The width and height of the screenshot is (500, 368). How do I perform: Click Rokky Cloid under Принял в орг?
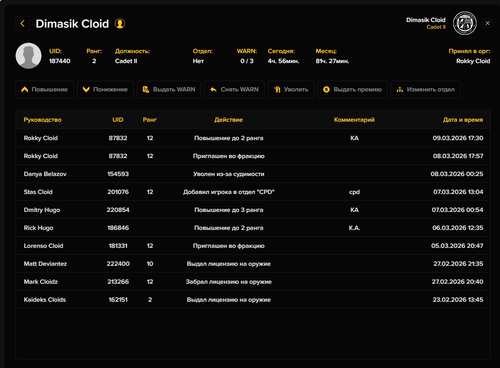[x=473, y=61]
